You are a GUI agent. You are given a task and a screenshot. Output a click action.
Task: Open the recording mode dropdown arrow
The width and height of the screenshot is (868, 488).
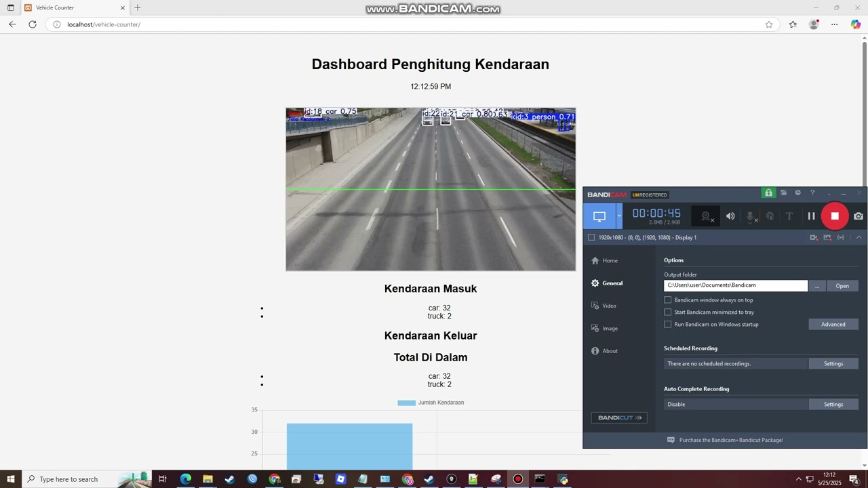click(619, 216)
